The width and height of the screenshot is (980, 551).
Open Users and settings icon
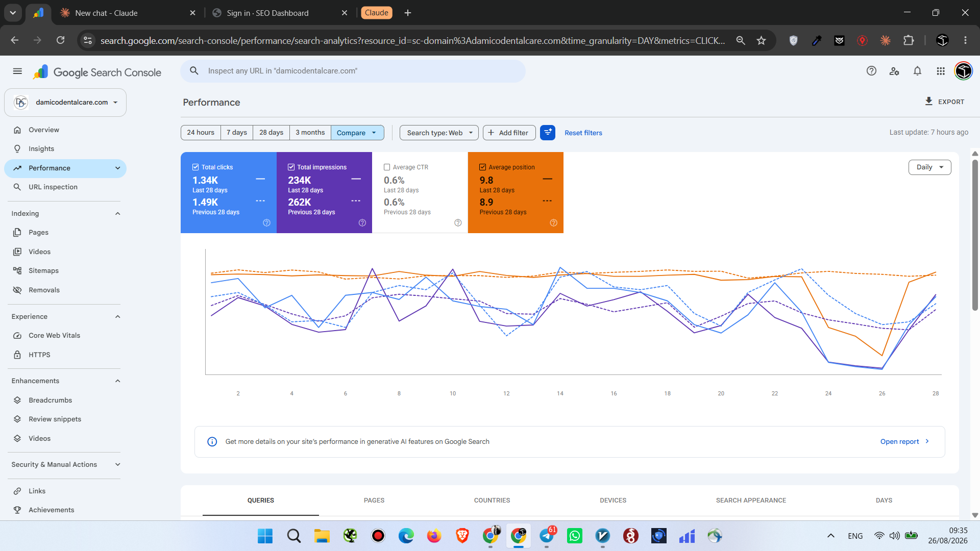(x=894, y=71)
